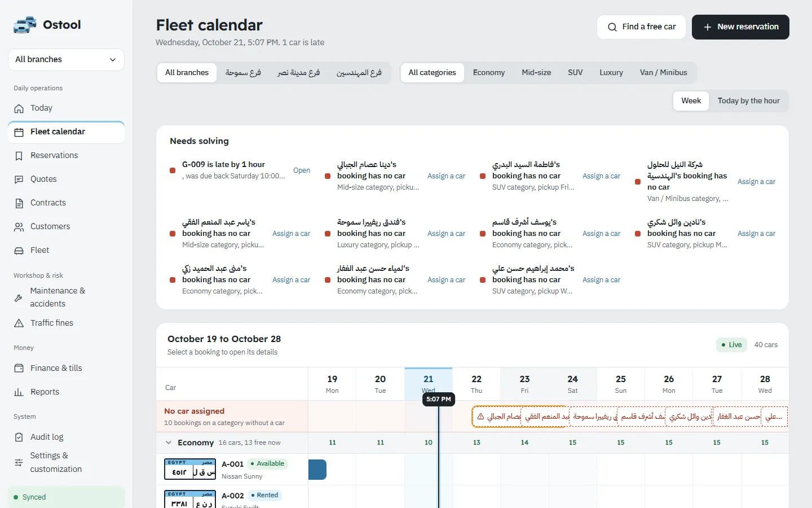Screen dimensions: 812x508
Task: Filter cars by Van / Minibus category
Action: (663, 73)
